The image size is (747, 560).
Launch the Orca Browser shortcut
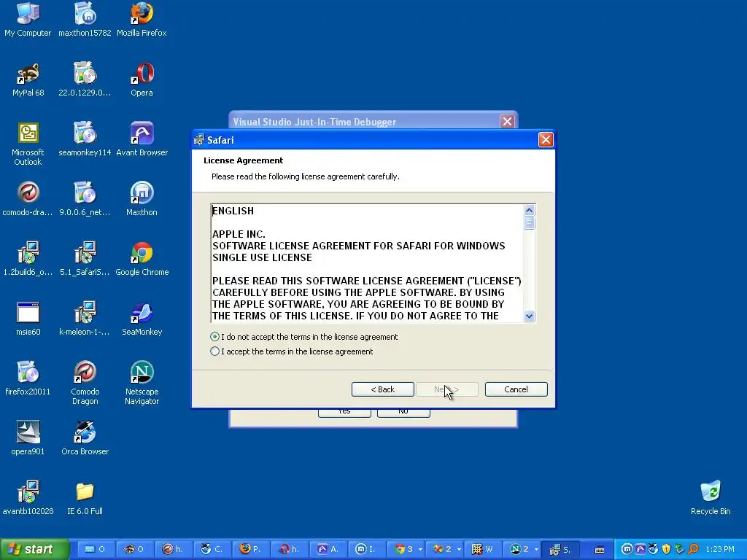click(85, 438)
